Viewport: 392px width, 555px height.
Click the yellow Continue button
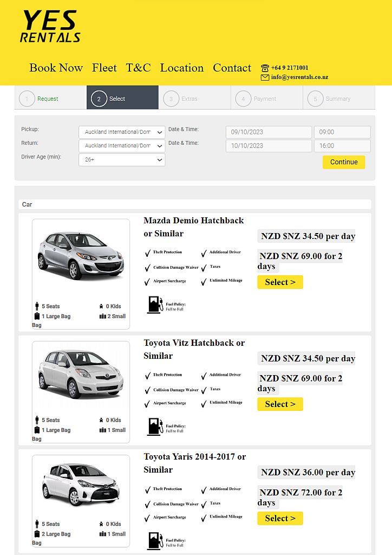(344, 162)
